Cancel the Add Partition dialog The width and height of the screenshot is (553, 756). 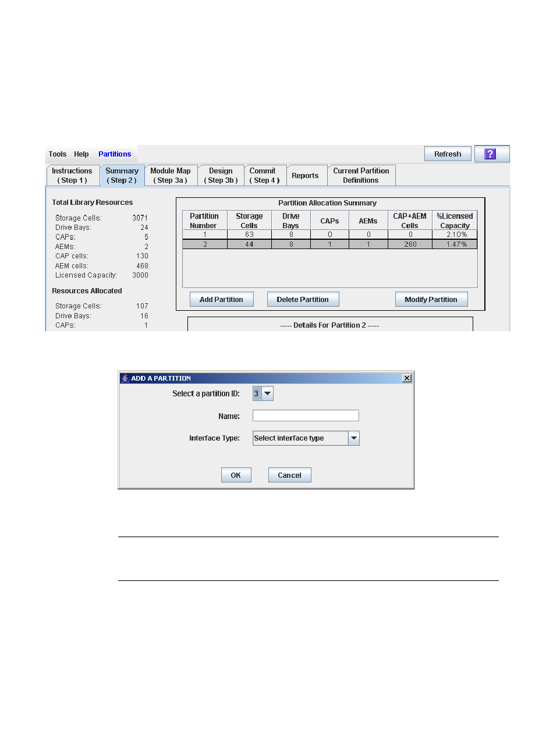pyautogui.click(x=289, y=475)
